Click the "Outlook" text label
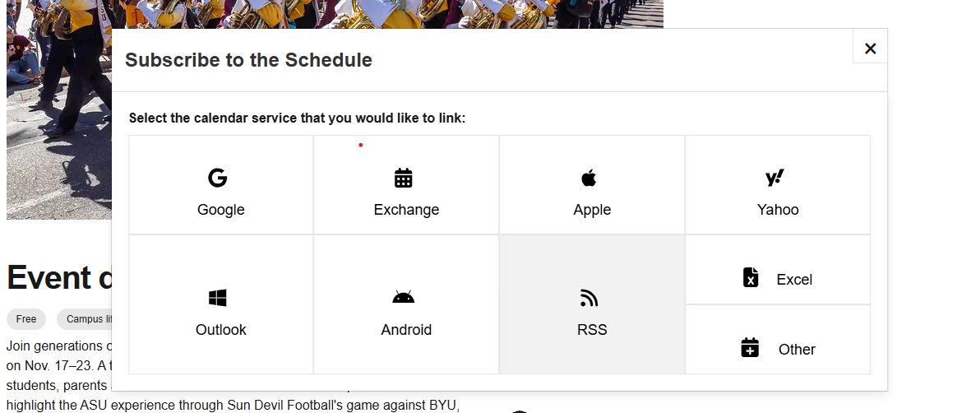The height and width of the screenshot is (413, 980). point(221,330)
